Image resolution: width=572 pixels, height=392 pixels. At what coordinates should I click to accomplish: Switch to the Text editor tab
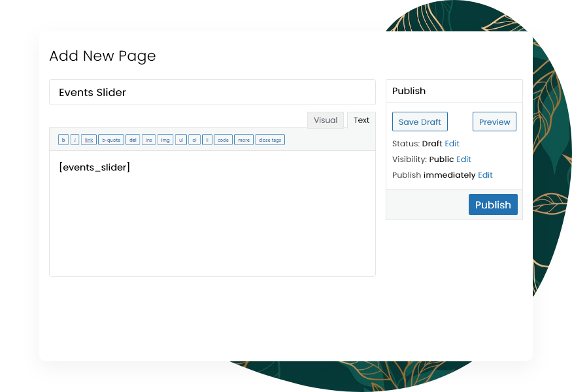(361, 120)
